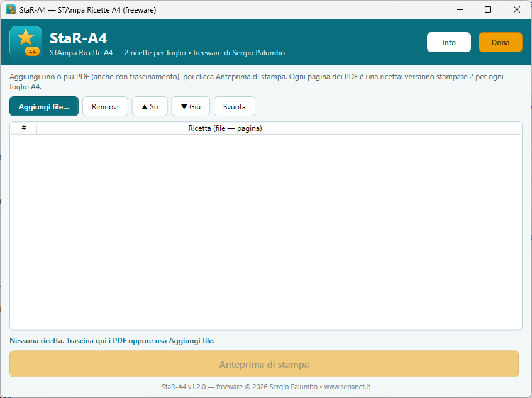Close the StaR-A4 window
Viewport: 532px width, 398px height.
tap(517, 9)
